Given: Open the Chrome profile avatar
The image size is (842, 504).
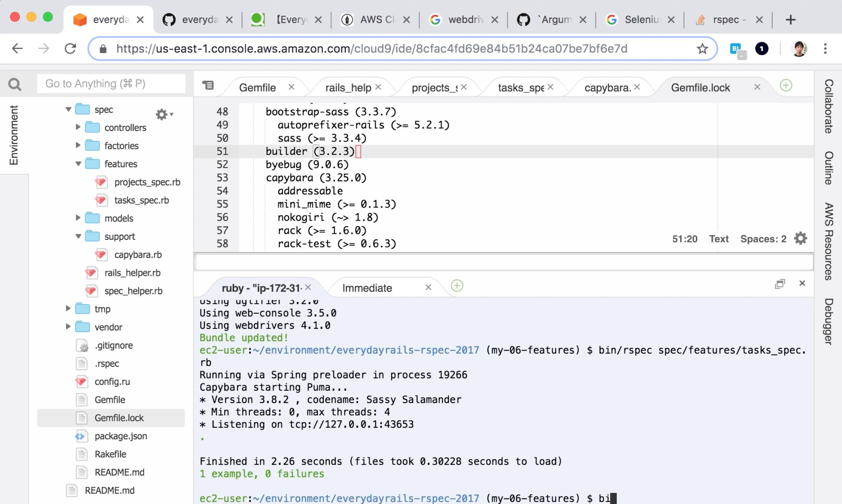Looking at the screenshot, I should (799, 48).
